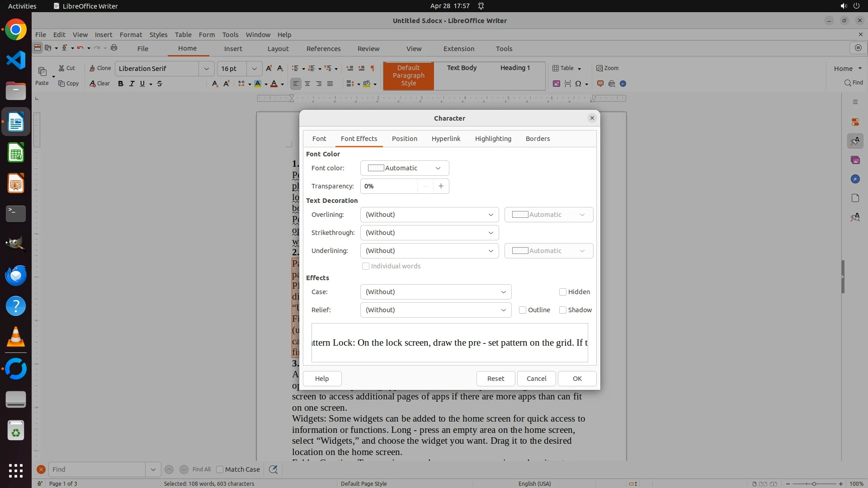Open the Case effects dropdown
This screenshot has width=868, height=488.
point(435,292)
